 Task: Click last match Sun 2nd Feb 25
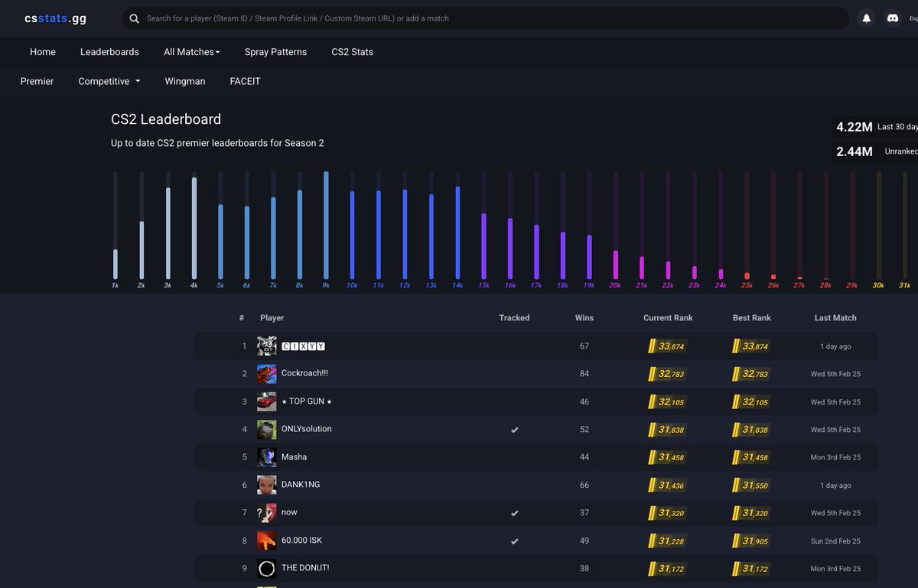click(835, 541)
